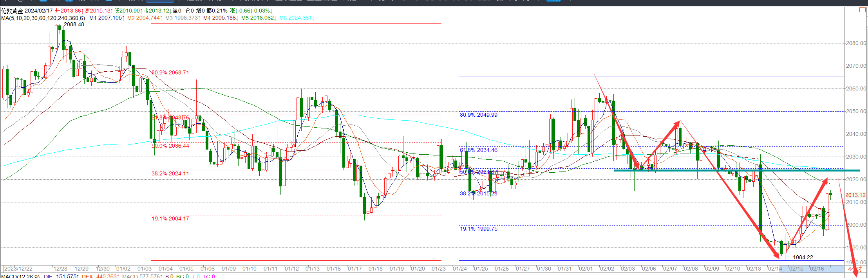This screenshot has height=278, width=868.
Task: Click the 2088.48 high price label
Action: tap(74, 24)
